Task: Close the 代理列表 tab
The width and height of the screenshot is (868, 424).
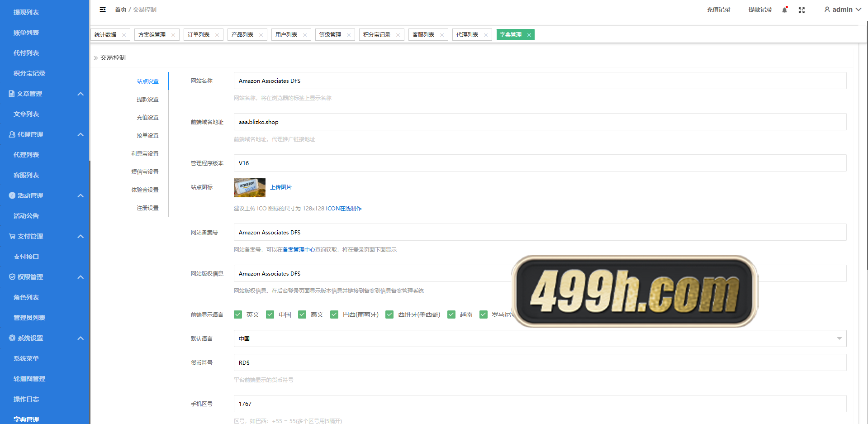Action: click(x=486, y=35)
